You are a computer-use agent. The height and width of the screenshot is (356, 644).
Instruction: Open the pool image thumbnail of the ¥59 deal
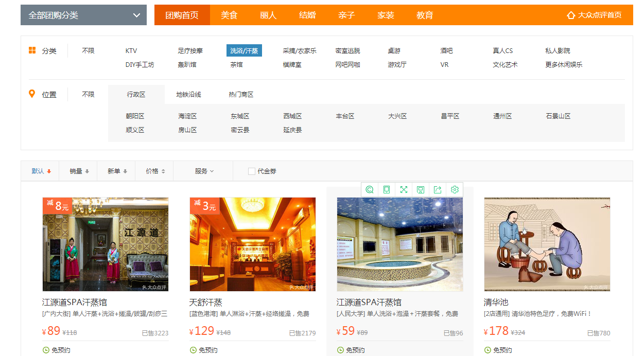400,244
